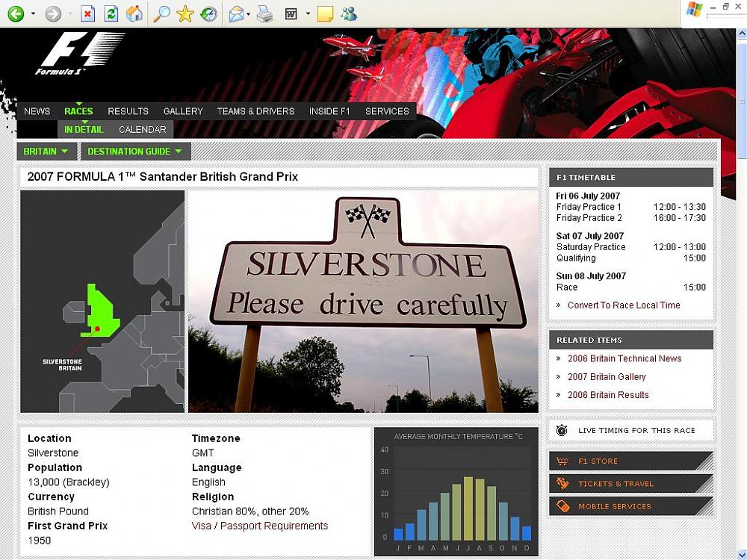Click the Sun 08 July 2007 heading
The image size is (747, 560).
pos(591,276)
